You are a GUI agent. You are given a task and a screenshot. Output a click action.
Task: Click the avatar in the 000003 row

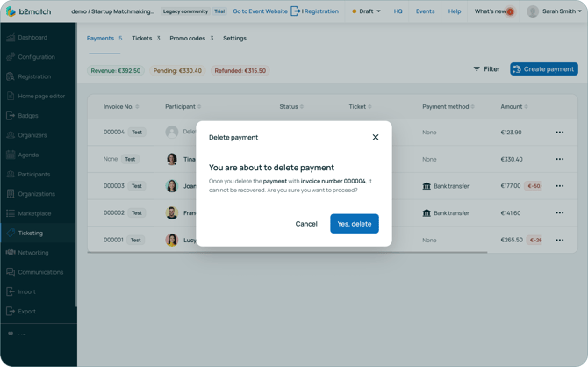(x=172, y=186)
